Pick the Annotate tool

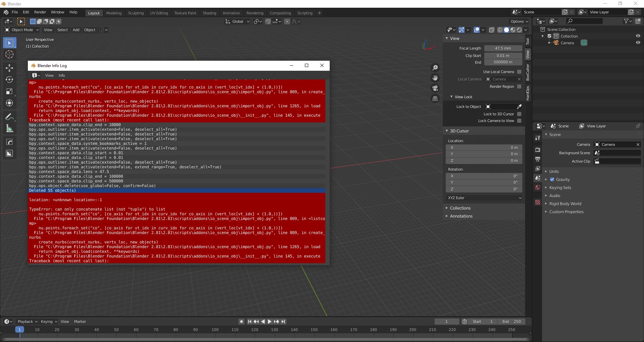[x=9, y=116]
